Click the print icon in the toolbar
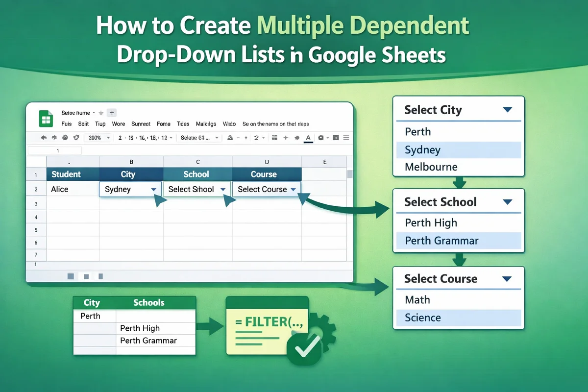Viewport: 588px width, 392px height. coord(65,138)
